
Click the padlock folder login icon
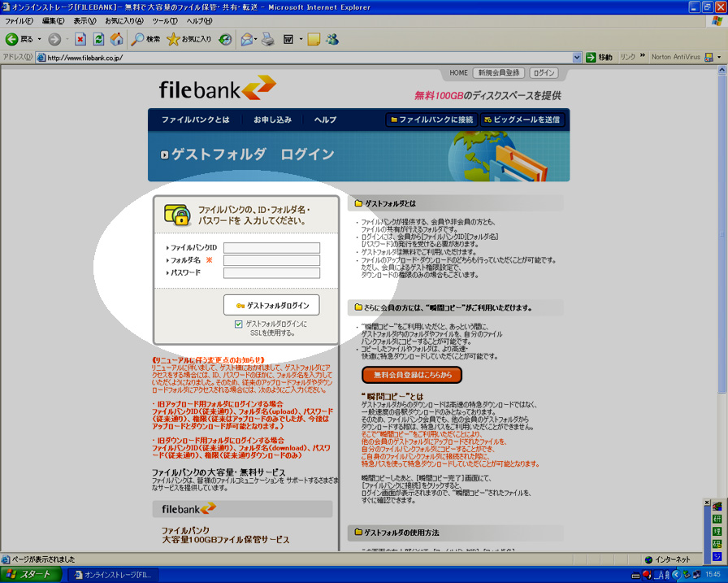coord(177,215)
